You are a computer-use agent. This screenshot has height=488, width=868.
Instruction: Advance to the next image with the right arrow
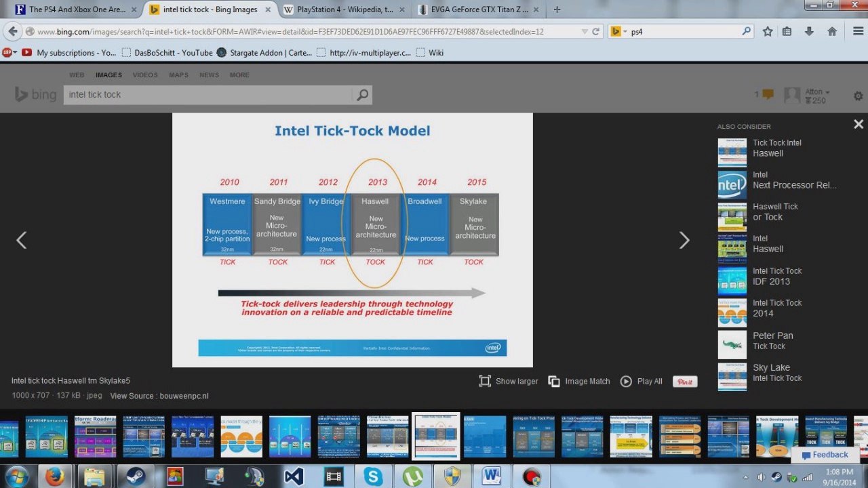tap(684, 240)
